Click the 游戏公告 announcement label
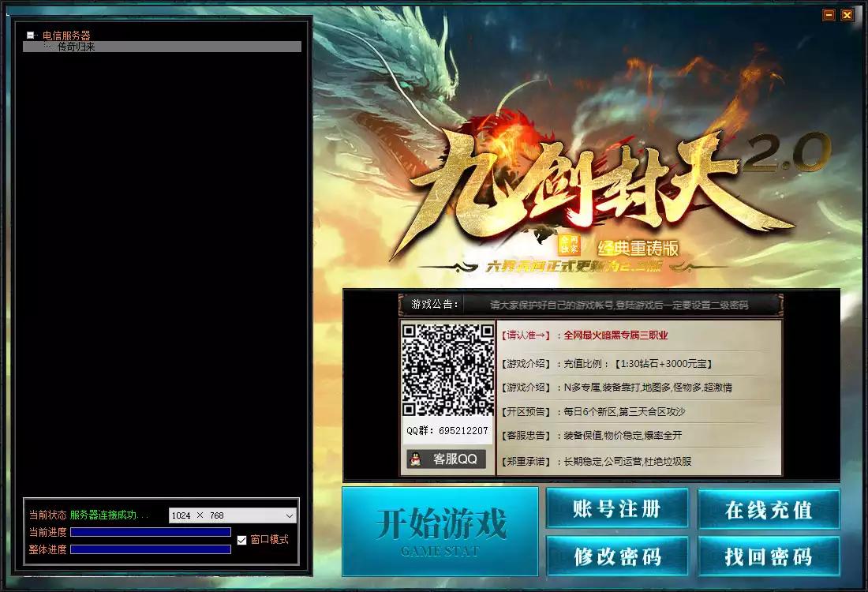Viewport: 868px width, 592px height. pyautogui.click(x=435, y=304)
